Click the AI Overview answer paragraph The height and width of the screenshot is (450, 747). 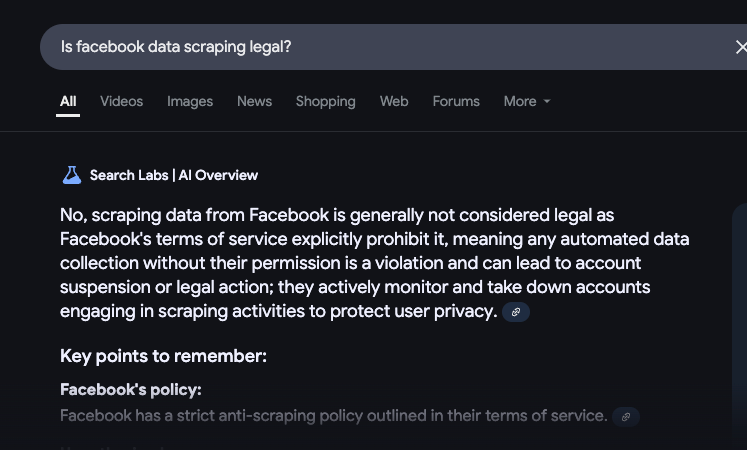pyautogui.click(x=374, y=263)
